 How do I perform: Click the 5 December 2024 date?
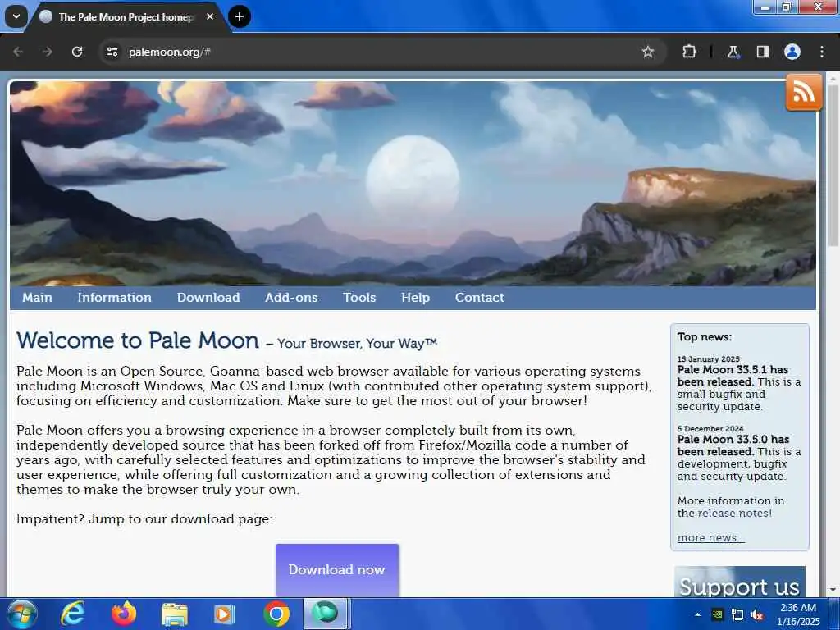point(710,428)
